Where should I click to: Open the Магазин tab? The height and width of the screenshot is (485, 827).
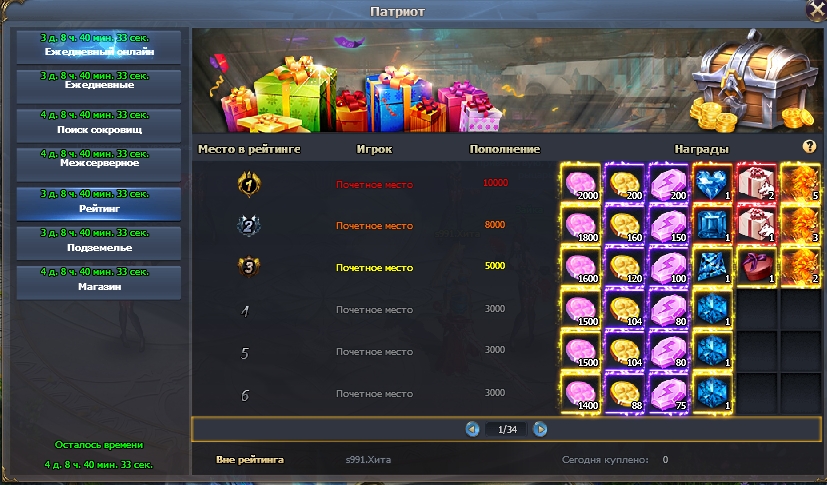click(99, 282)
